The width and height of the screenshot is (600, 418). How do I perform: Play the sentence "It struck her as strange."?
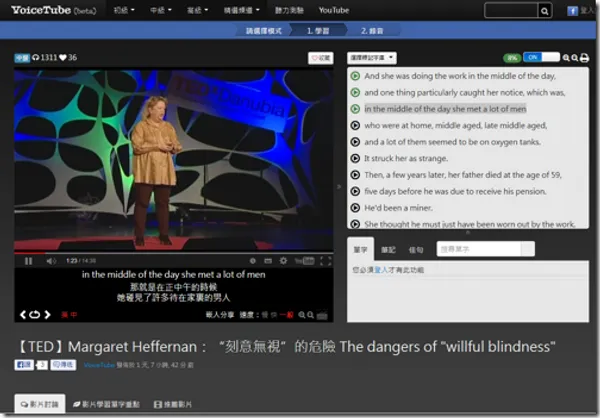[355, 158]
